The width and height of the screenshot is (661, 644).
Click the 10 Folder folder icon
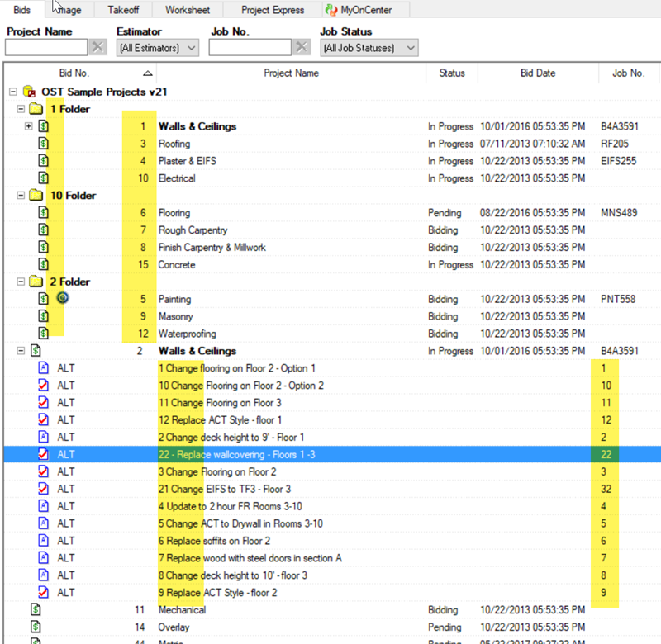36,196
